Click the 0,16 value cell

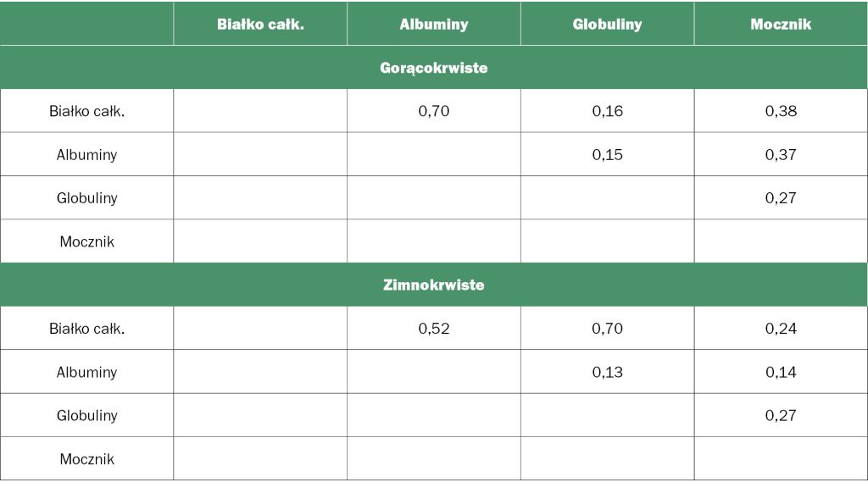point(607,111)
